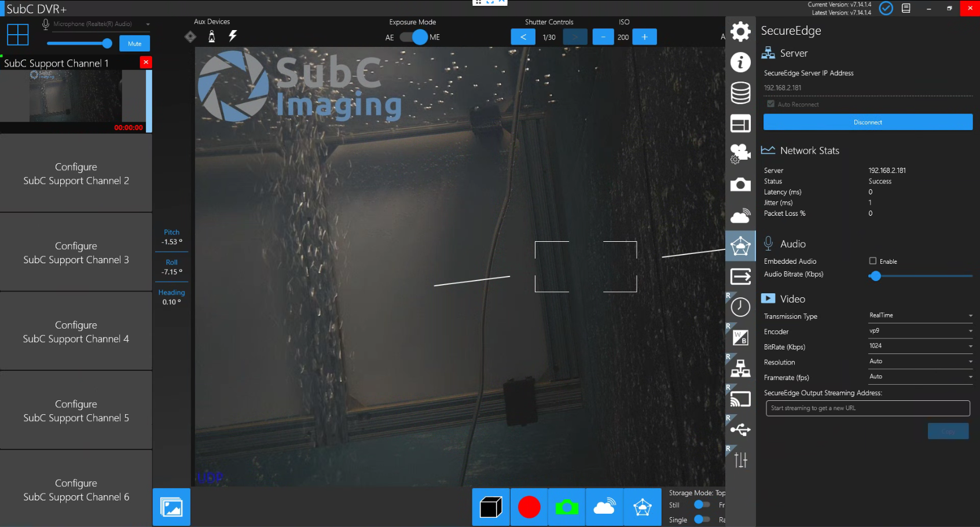This screenshot has width=980, height=527.
Task: Configure SubC Support Channel 5
Action: click(76, 411)
